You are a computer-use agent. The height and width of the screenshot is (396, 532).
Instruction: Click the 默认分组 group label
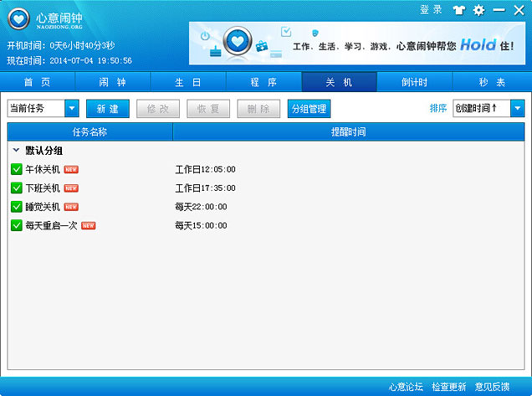click(43, 151)
